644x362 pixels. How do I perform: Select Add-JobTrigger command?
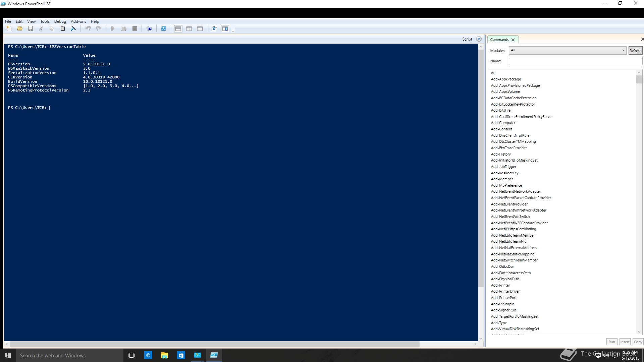tap(503, 167)
